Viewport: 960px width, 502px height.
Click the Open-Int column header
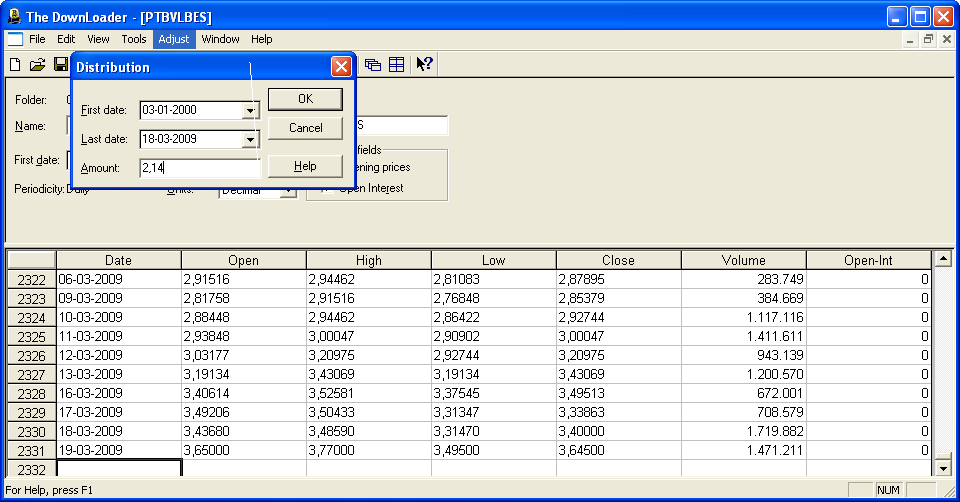(869, 260)
